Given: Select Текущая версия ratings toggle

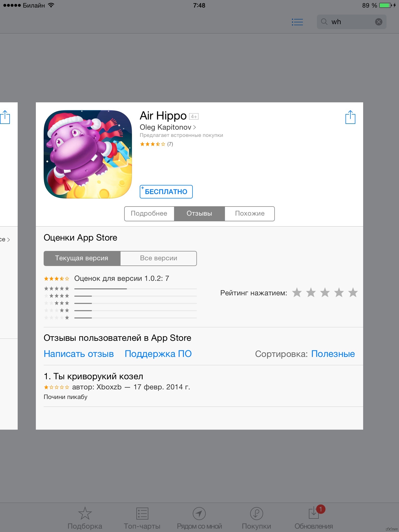Looking at the screenshot, I should tap(82, 258).
